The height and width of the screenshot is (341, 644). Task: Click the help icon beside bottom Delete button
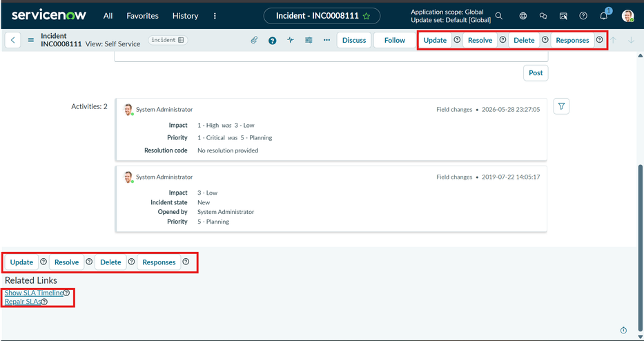[x=131, y=262]
